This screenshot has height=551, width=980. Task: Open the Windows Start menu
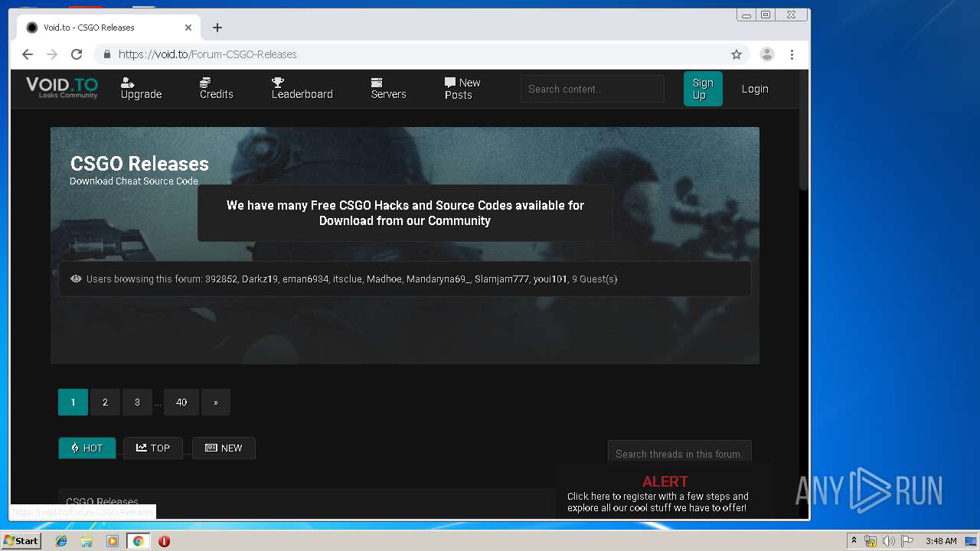click(x=21, y=541)
